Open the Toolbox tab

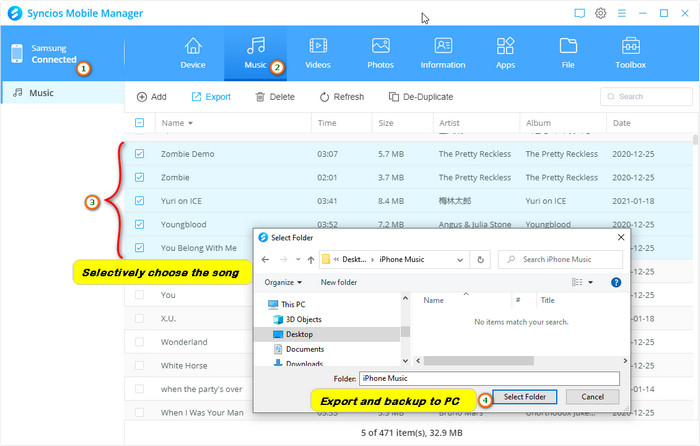pos(630,54)
